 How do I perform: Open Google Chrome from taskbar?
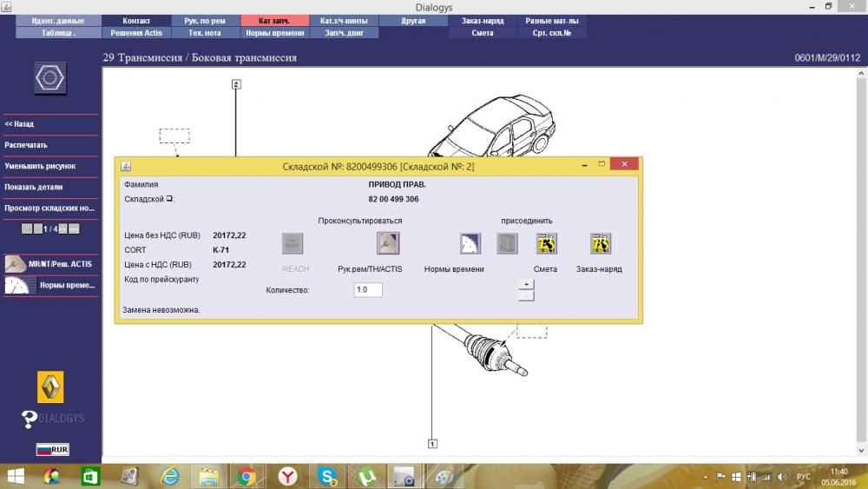(247, 476)
